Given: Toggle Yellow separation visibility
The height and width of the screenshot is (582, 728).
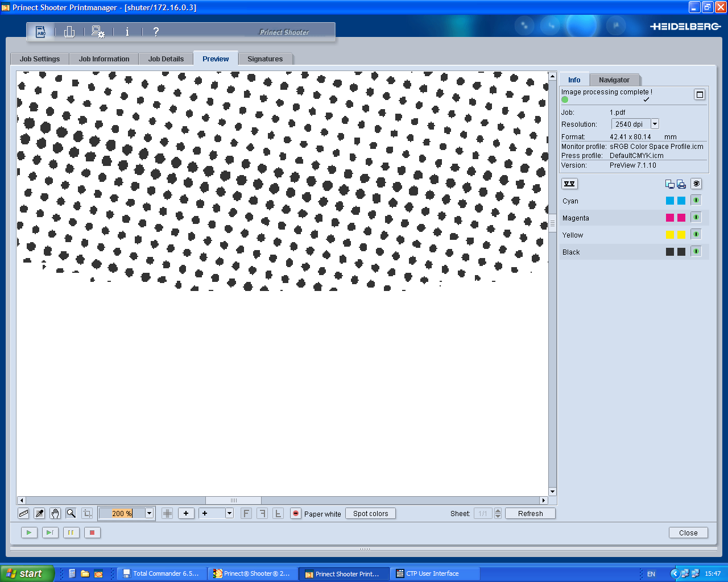Looking at the screenshot, I should 696,234.
